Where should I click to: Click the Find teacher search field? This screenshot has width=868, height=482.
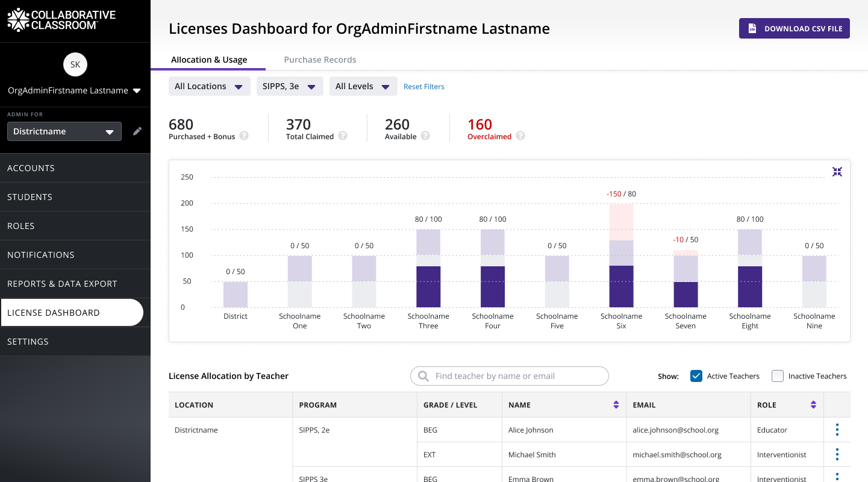point(510,376)
